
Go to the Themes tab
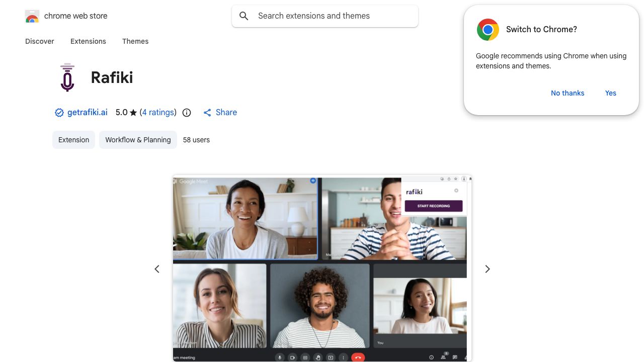pyautogui.click(x=135, y=41)
